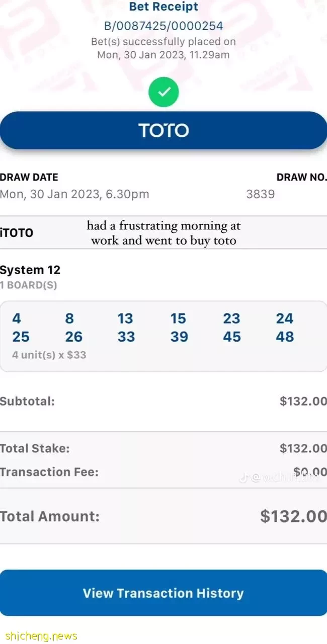Open View Transaction History
The image size is (327, 644).
163,593
